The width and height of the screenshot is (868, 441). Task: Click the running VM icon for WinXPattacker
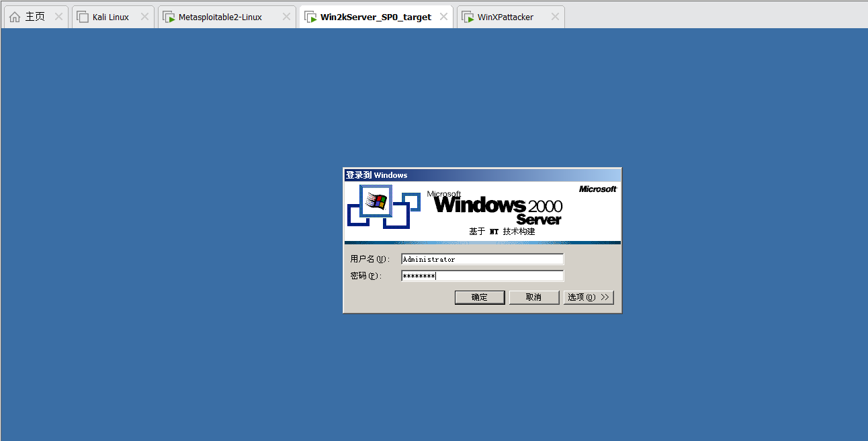468,17
